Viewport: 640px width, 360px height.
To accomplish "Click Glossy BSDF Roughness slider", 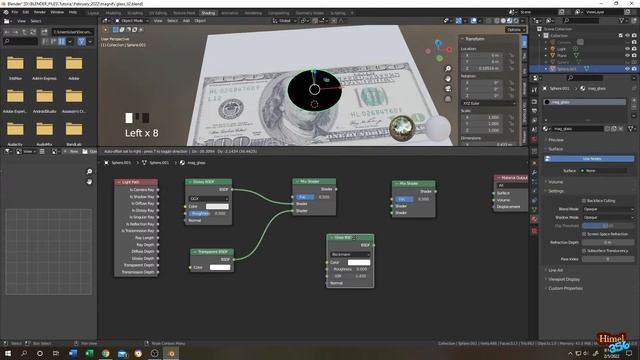I will click(x=208, y=213).
